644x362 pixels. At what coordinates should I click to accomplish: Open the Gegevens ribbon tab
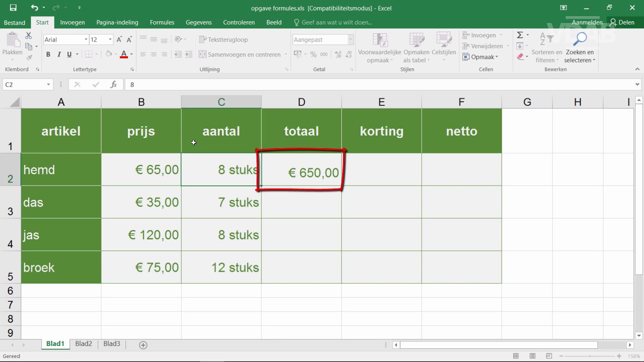click(199, 23)
